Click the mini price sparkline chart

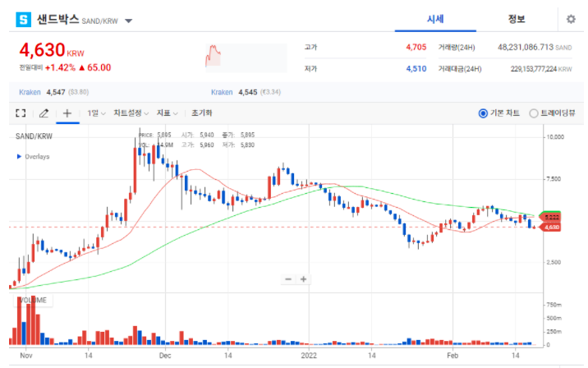point(215,56)
